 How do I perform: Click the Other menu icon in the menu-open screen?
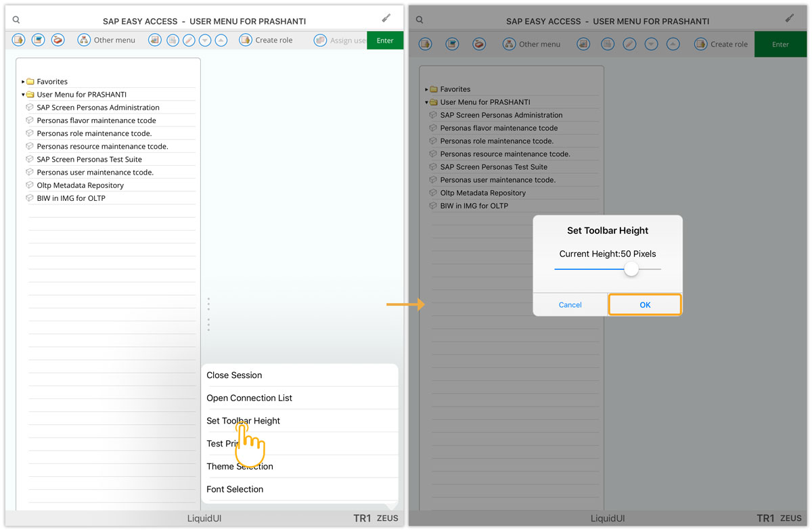coord(84,41)
